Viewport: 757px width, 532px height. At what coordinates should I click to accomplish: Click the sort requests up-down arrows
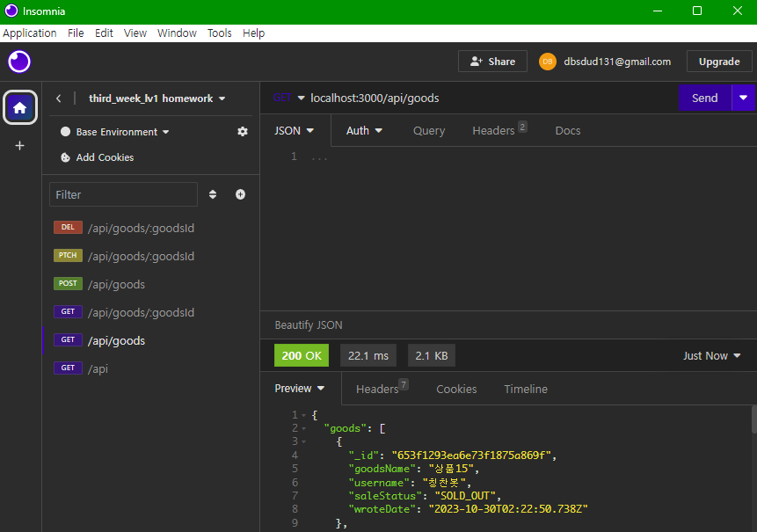pyautogui.click(x=213, y=194)
